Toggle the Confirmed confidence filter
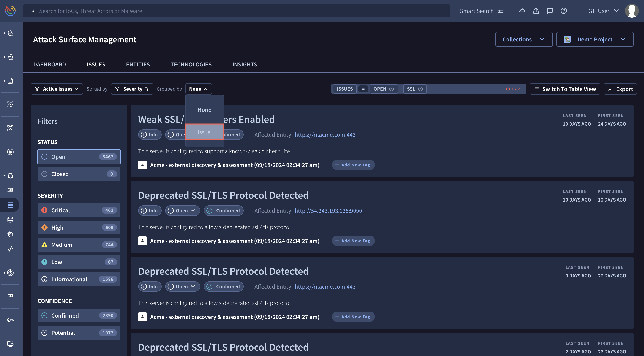 pos(79,315)
